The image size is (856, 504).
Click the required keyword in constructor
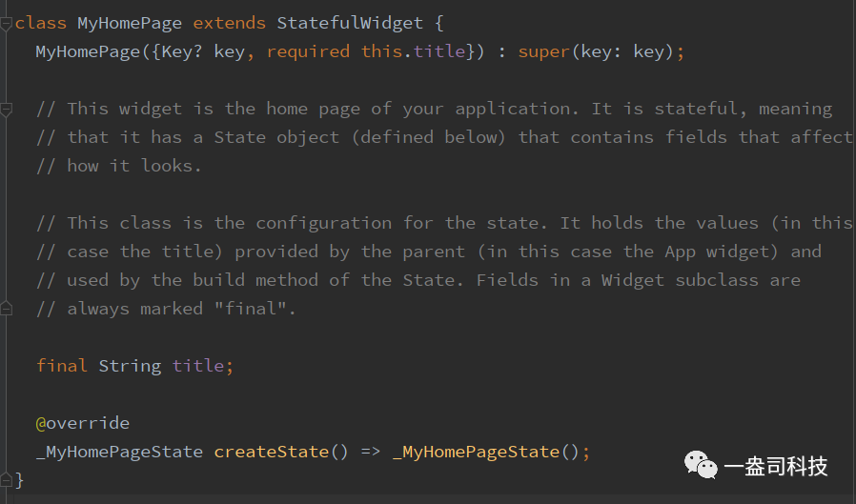click(308, 51)
